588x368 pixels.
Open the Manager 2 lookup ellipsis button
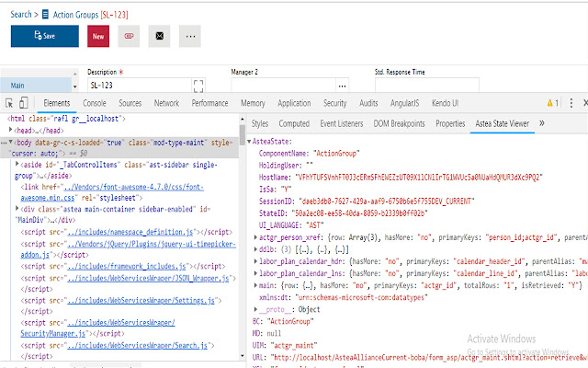click(x=342, y=86)
